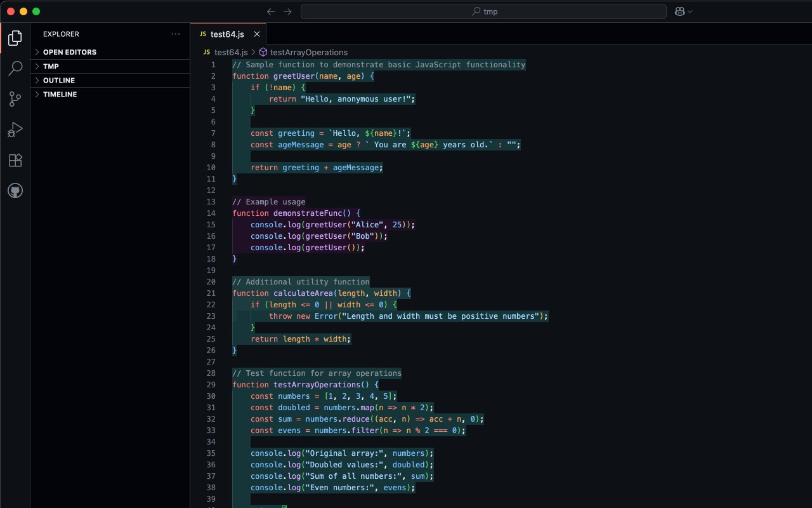Open the Search view icon
This screenshot has width=812, height=508.
15,69
